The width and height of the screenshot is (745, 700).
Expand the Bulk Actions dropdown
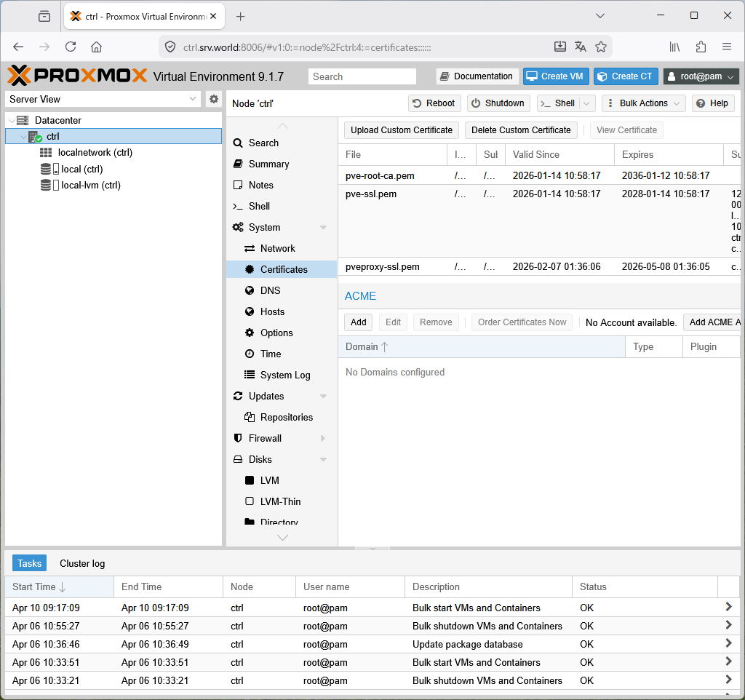(643, 103)
